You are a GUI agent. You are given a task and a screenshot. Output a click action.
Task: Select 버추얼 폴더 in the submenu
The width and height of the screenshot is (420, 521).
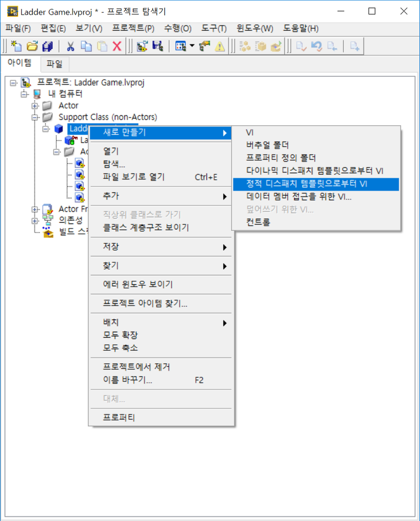coord(316,145)
